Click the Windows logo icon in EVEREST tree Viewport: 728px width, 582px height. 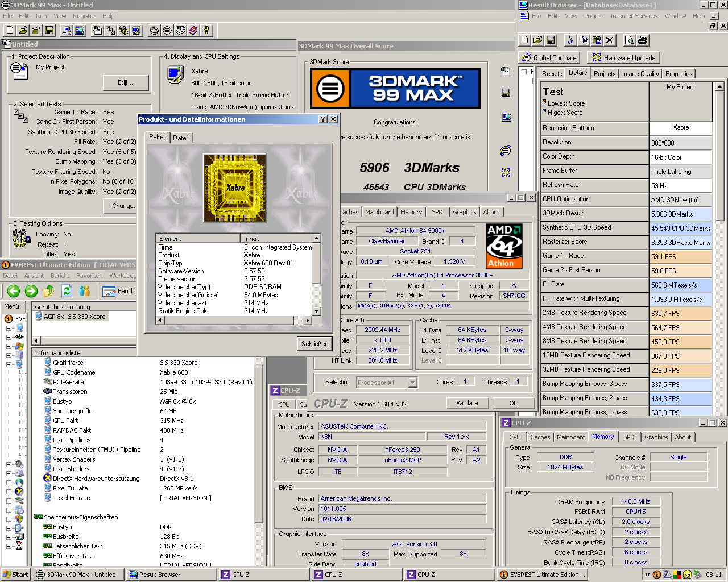tap(19, 346)
